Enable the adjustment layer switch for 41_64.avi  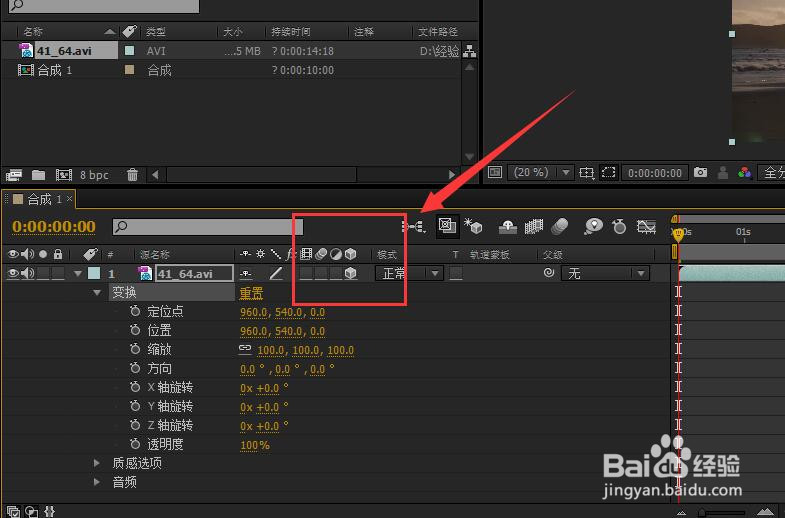tap(336, 273)
